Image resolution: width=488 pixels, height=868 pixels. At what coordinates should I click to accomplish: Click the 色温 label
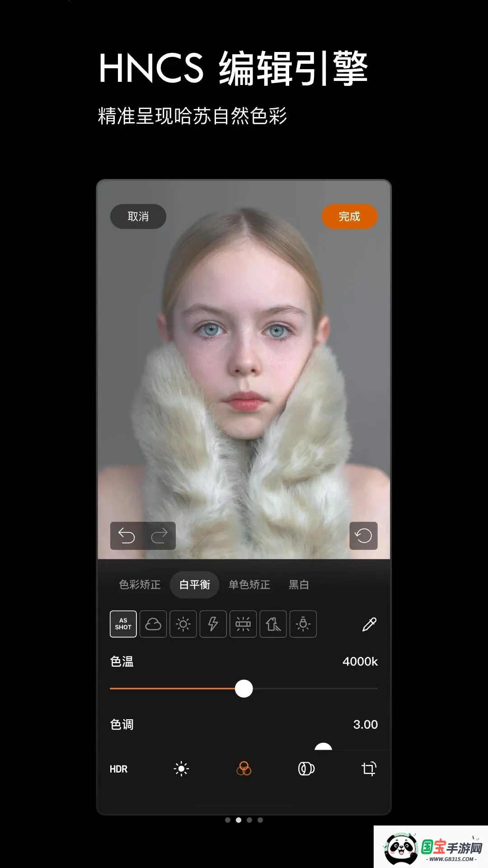(122, 661)
